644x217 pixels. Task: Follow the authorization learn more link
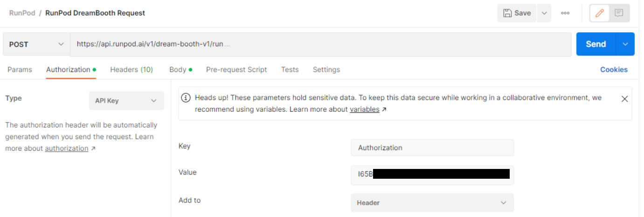point(67,148)
